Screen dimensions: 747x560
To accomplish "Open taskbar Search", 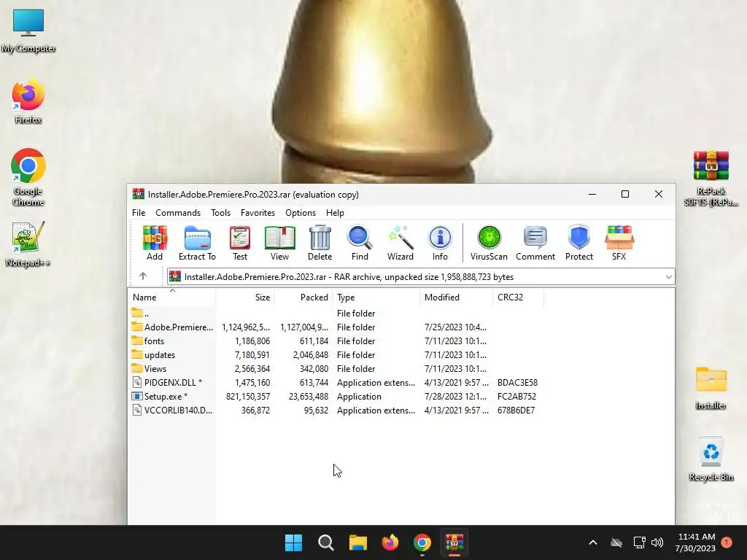I will [326, 542].
